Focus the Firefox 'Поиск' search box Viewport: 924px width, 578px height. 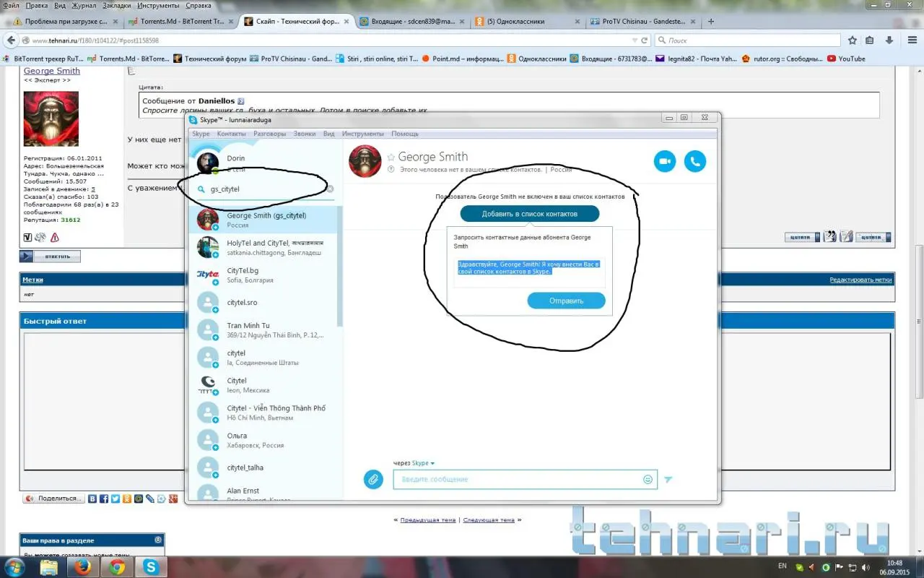[748, 40]
